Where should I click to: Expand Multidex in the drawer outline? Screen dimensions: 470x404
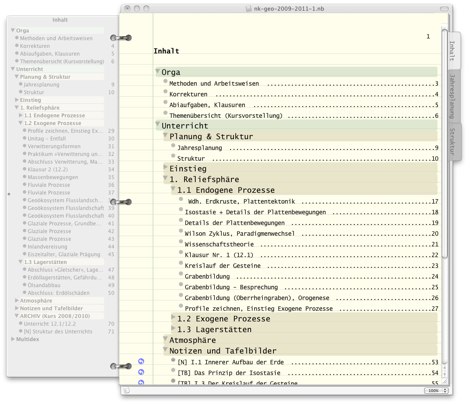13,339
